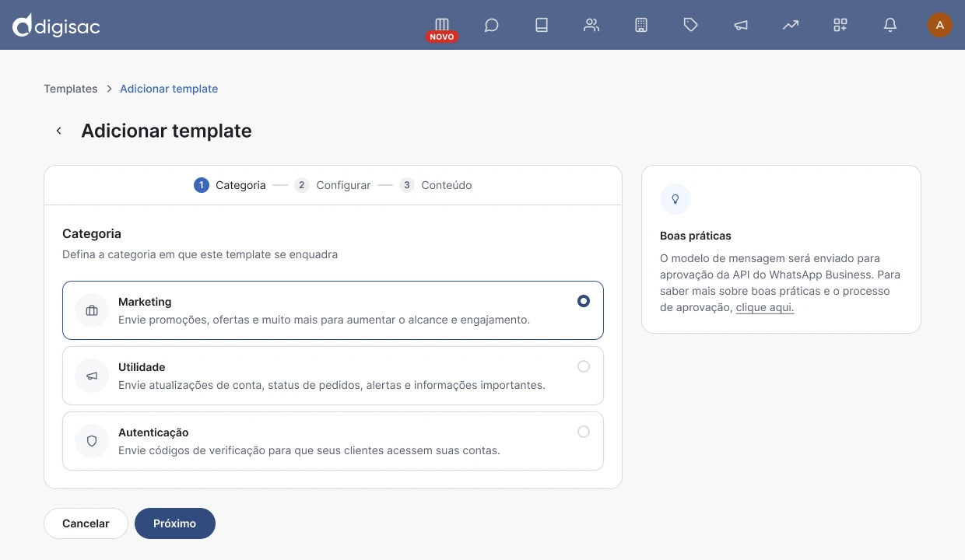This screenshot has width=965, height=560.
Task: Click the 'Marketing' card title
Action: [x=145, y=302]
